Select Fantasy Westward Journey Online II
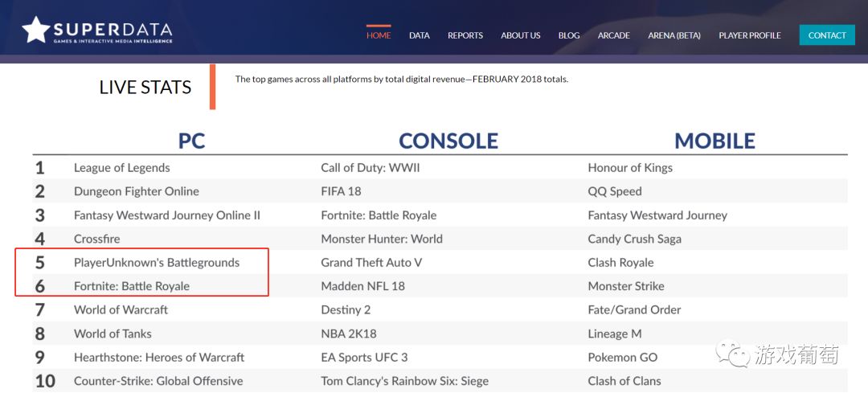The image size is (868, 393). point(167,215)
